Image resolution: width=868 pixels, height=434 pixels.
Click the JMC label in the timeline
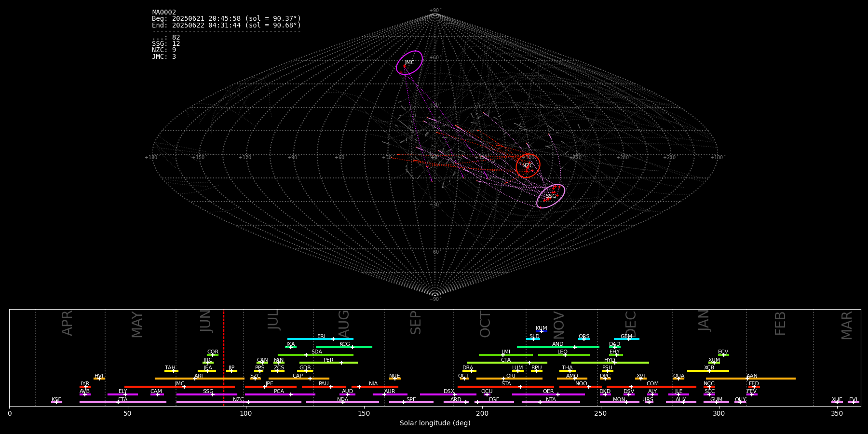(180, 384)
